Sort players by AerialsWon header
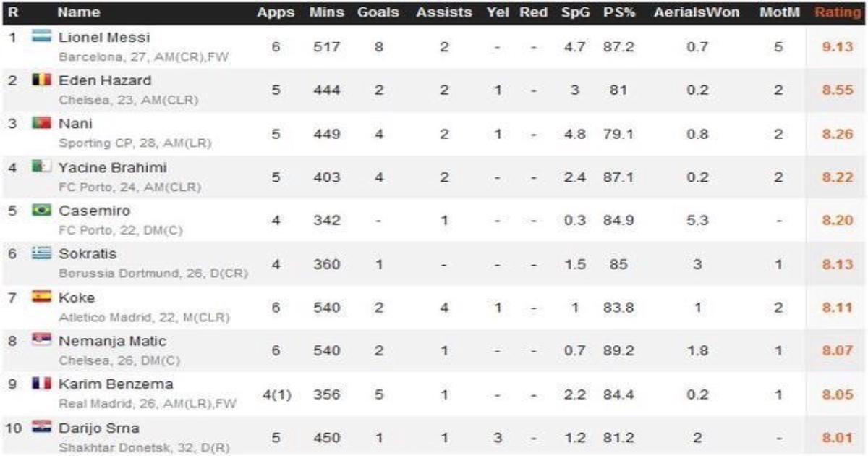 click(697, 12)
